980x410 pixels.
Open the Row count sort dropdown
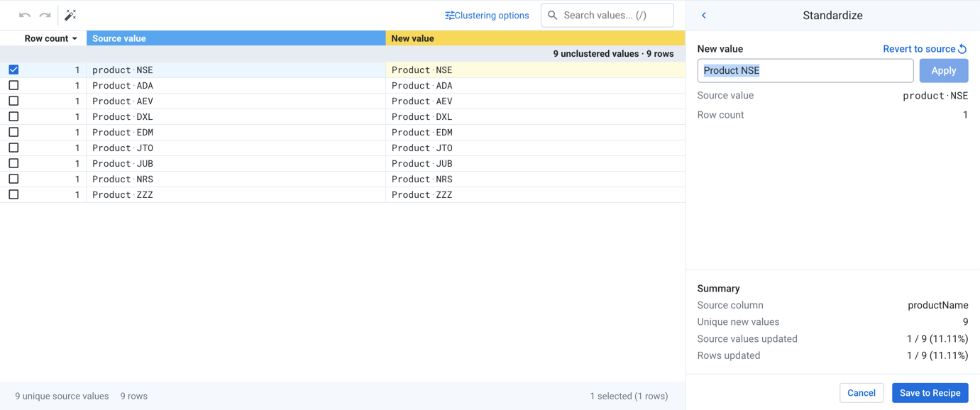click(x=51, y=38)
